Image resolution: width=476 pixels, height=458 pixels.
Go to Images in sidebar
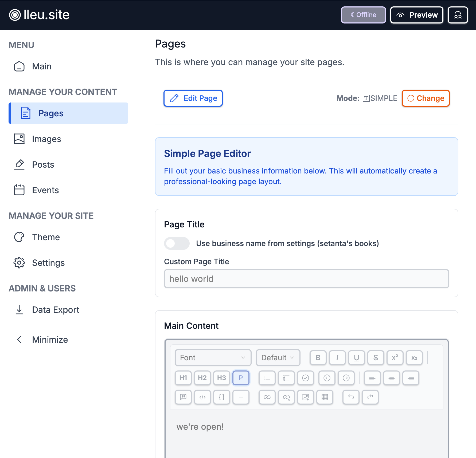tap(46, 139)
